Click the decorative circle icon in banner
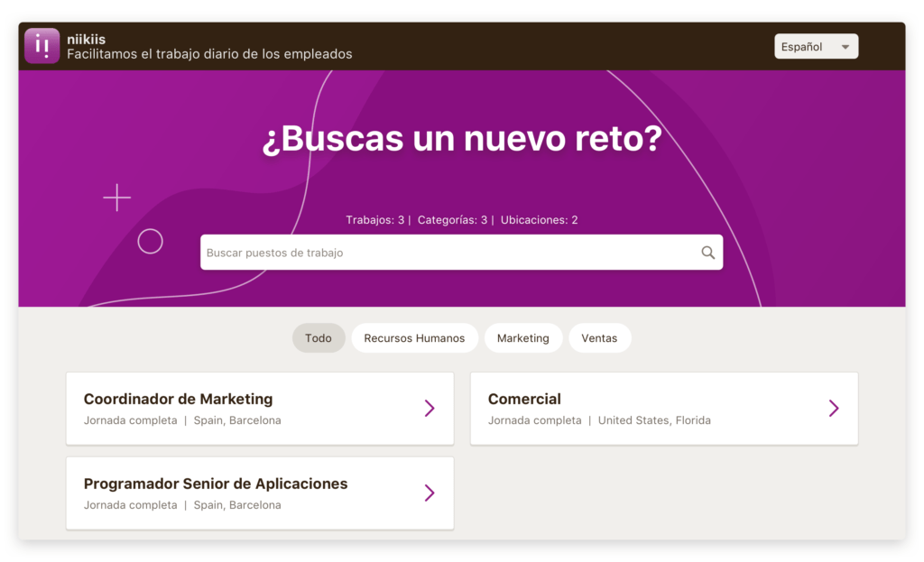Image resolution: width=924 pixels, height=562 pixels. (150, 241)
